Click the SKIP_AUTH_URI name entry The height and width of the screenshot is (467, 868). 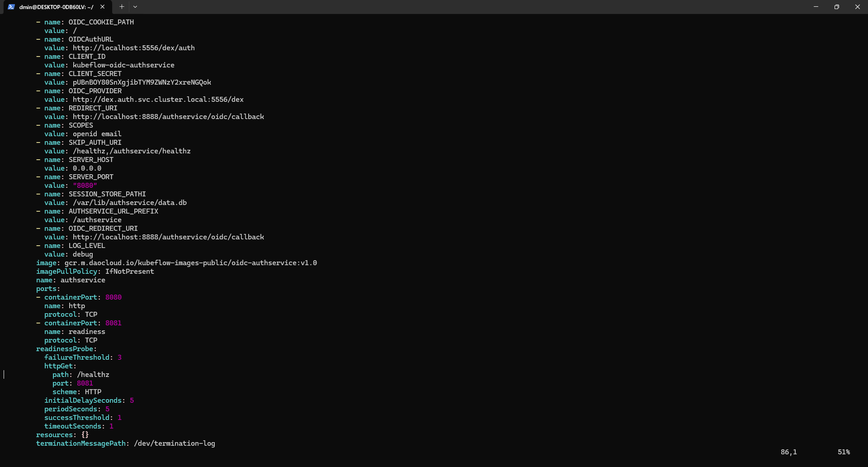pyautogui.click(x=95, y=143)
